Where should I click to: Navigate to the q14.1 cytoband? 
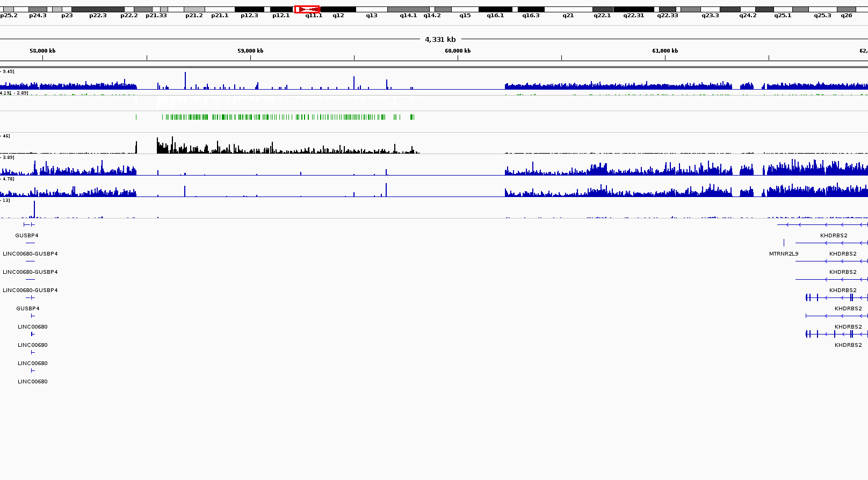(x=408, y=16)
